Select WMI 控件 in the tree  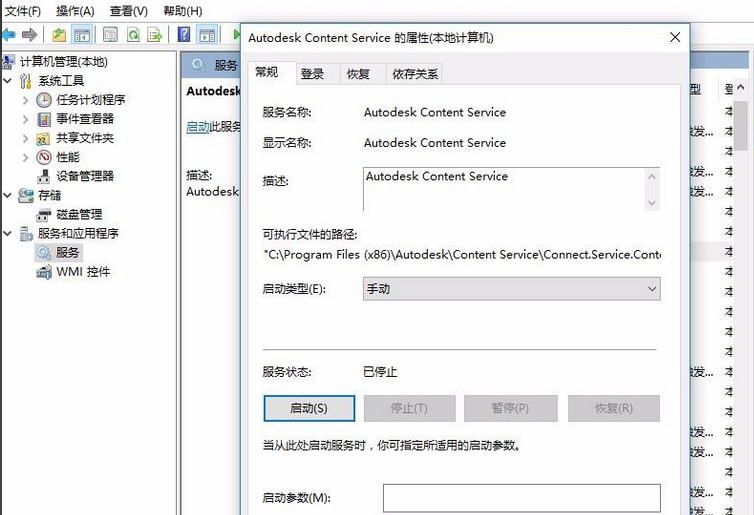click(83, 272)
